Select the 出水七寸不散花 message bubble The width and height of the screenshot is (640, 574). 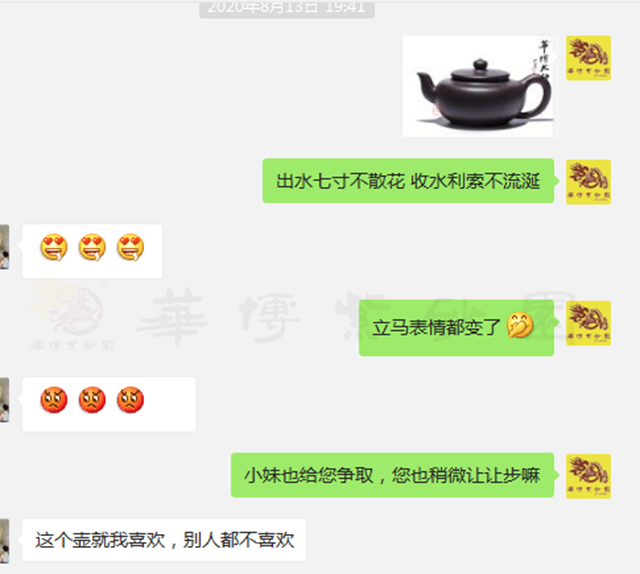pos(408,181)
